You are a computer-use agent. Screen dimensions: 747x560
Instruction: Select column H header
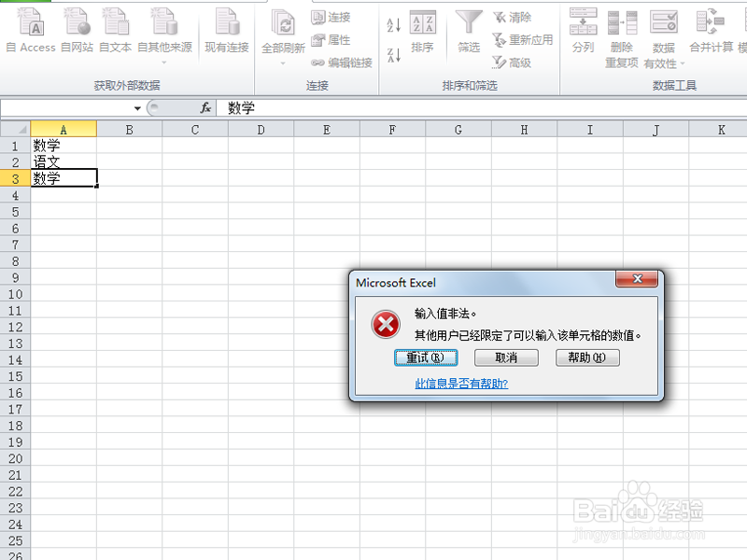(524, 129)
